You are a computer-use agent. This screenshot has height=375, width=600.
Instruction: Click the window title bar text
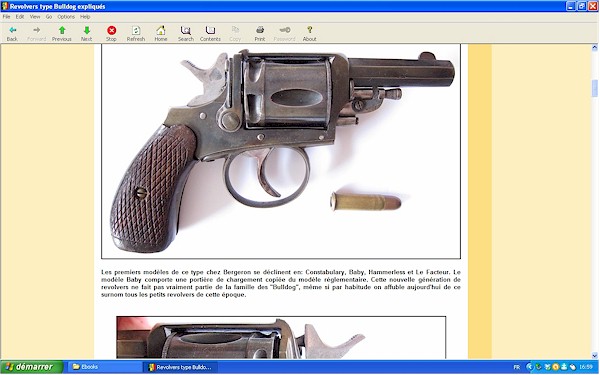pyautogui.click(x=57, y=7)
